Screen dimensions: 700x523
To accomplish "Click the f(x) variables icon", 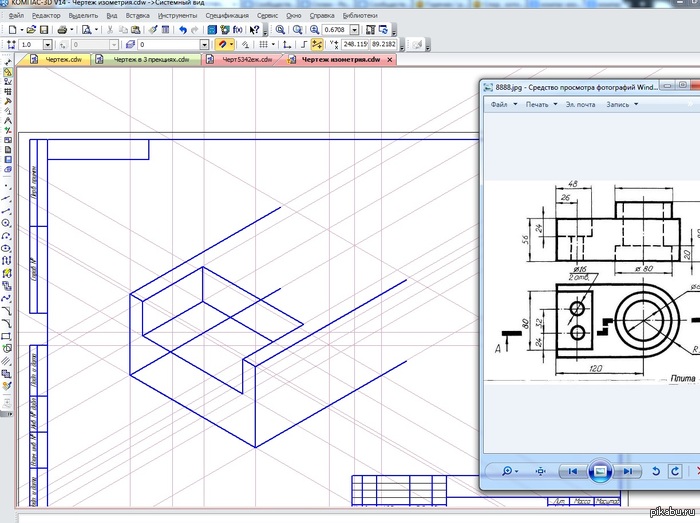I will [x=238, y=31].
